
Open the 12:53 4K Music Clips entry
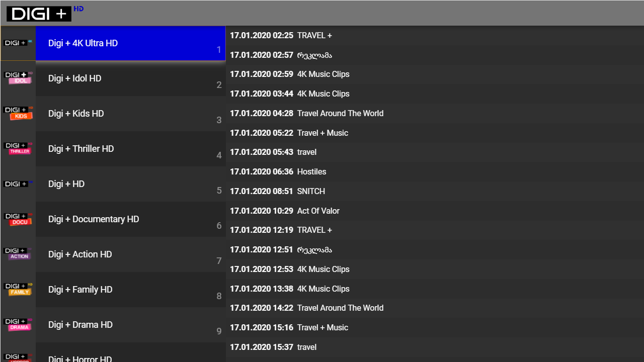[x=435, y=269]
